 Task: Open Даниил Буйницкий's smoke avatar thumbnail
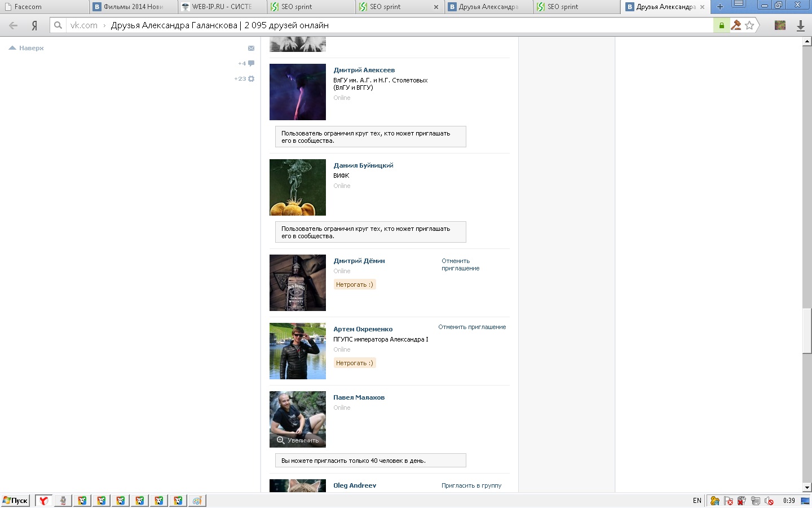(x=298, y=187)
